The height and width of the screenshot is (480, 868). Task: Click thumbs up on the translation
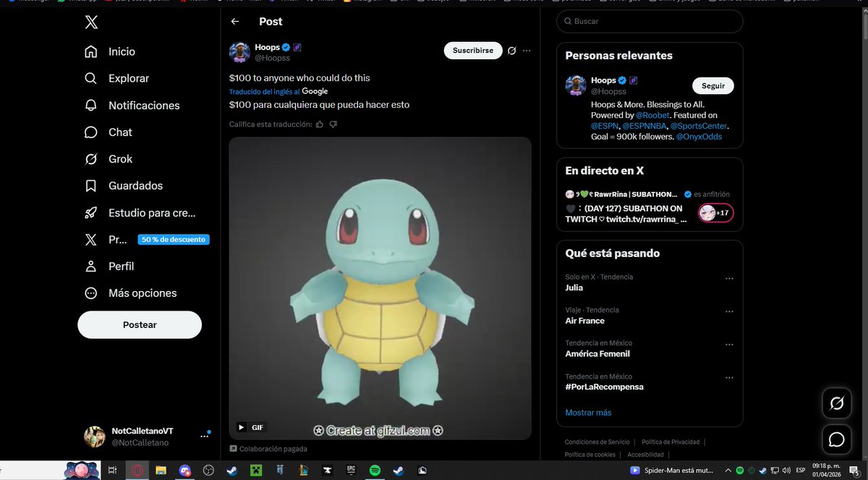[320, 124]
